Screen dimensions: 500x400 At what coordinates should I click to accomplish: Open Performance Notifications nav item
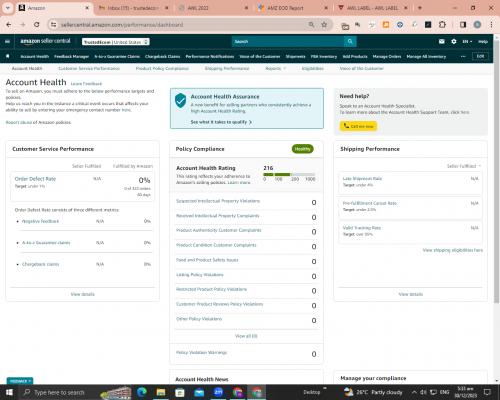pos(210,56)
